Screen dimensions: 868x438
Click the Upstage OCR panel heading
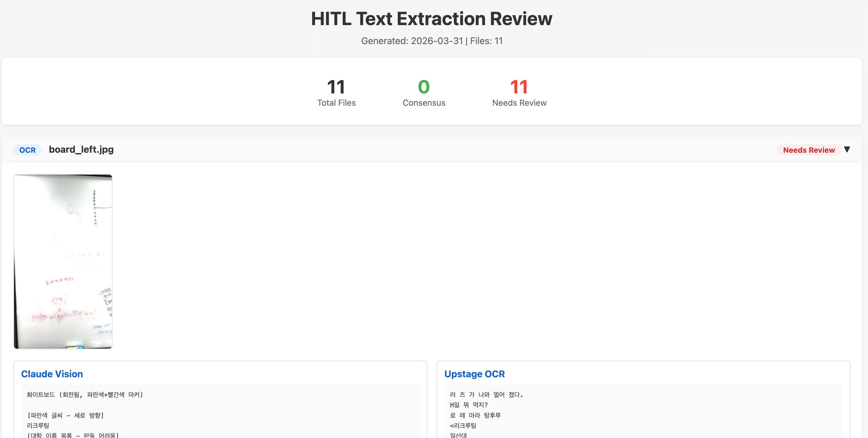[474, 374]
